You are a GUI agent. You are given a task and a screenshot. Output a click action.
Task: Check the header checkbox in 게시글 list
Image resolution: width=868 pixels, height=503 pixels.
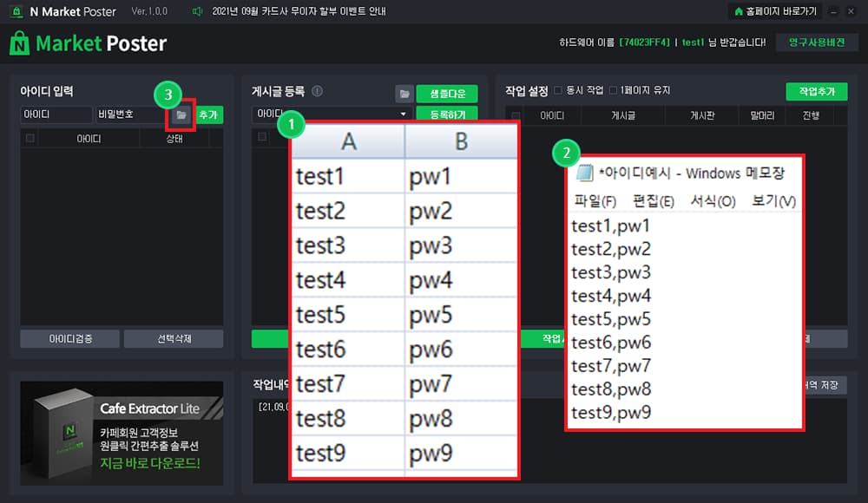pos(262,137)
